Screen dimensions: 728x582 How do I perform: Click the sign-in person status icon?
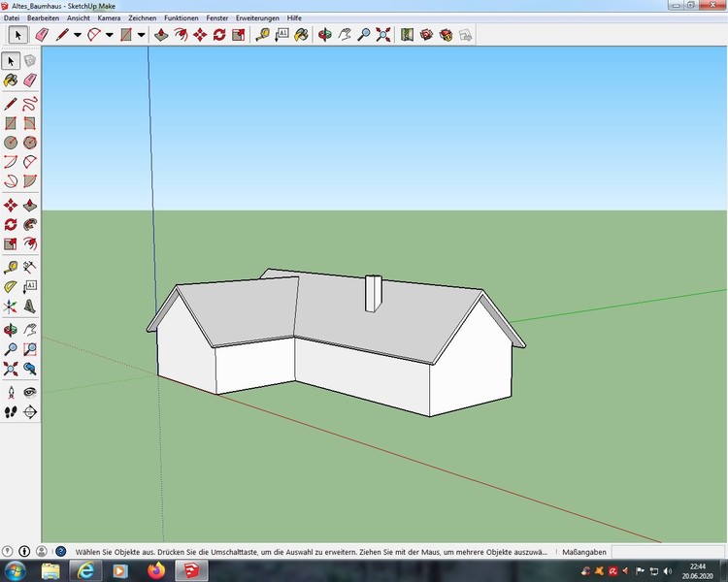tap(42, 551)
